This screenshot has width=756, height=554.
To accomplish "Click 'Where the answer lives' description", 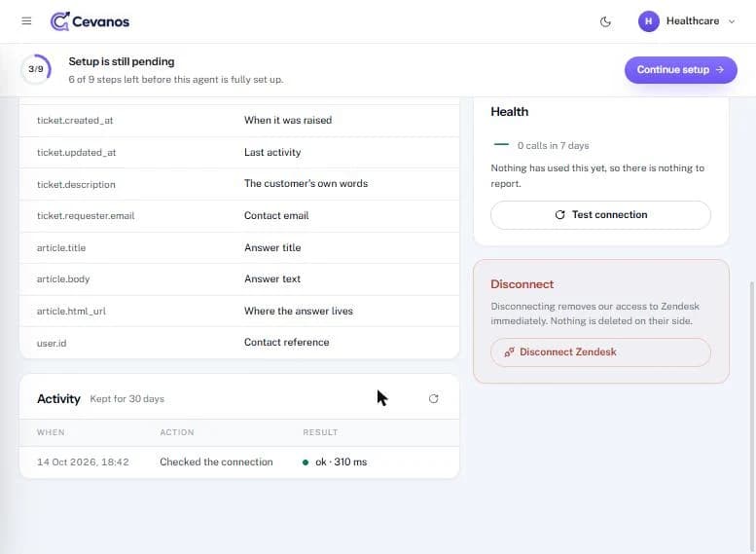I will coord(299,312).
